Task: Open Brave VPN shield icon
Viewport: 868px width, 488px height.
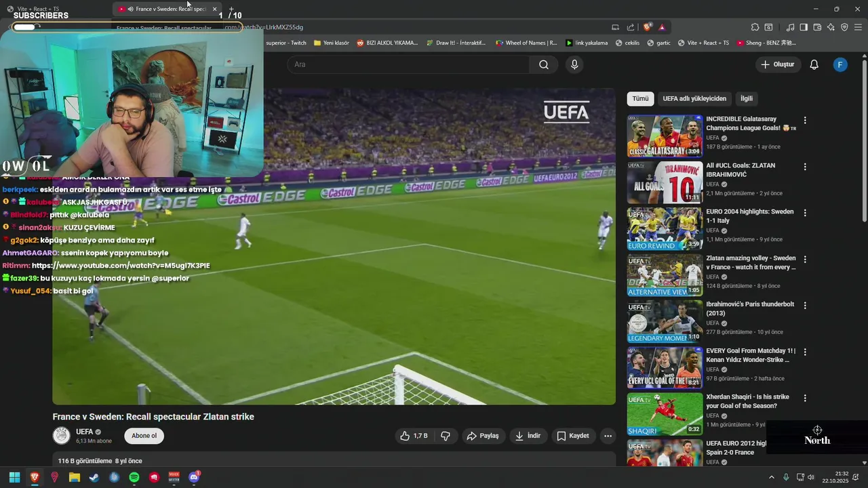Action: coord(844,27)
